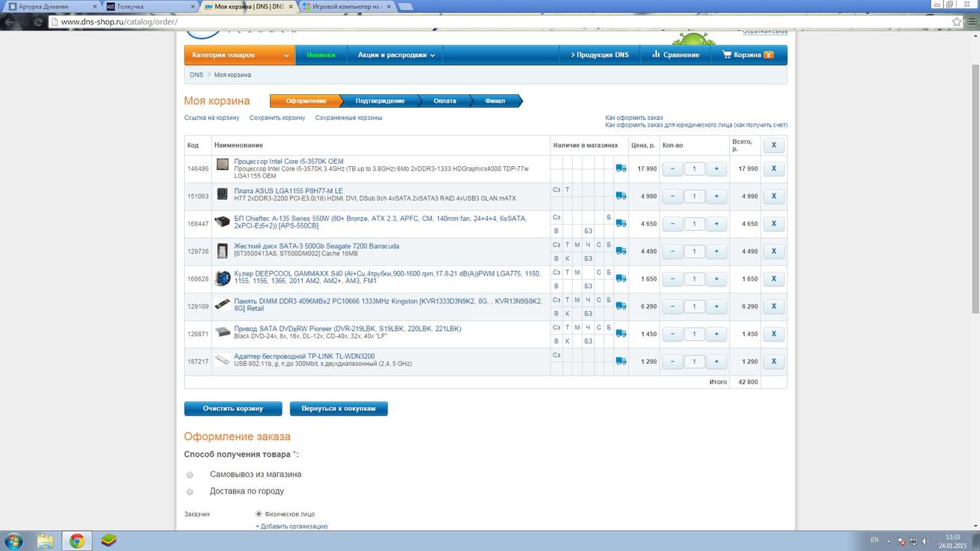This screenshot has width=980, height=551.
Task: Click Добавить организацию link
Action: coord(291,526)
